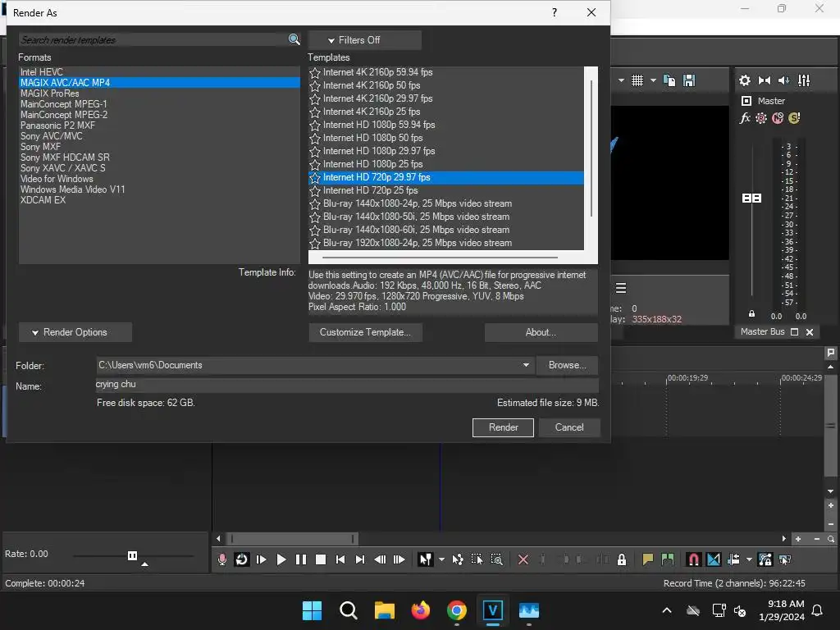Screen dimensions: 840x630
Task: Star the Blu-ray 1920x1080-24p template
Action: (x=315, y=243)
